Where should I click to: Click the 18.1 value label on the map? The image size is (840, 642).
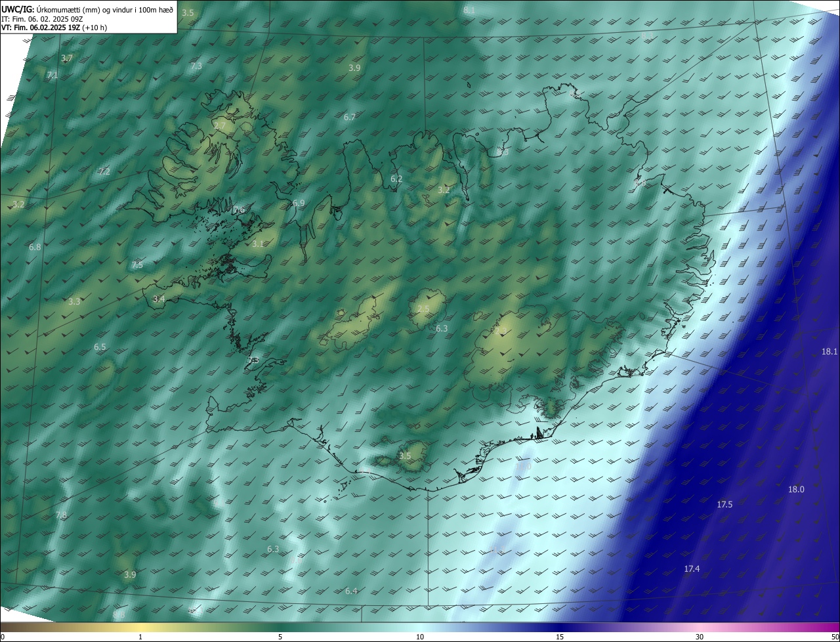pyautogui.click(x=829, y=351)
